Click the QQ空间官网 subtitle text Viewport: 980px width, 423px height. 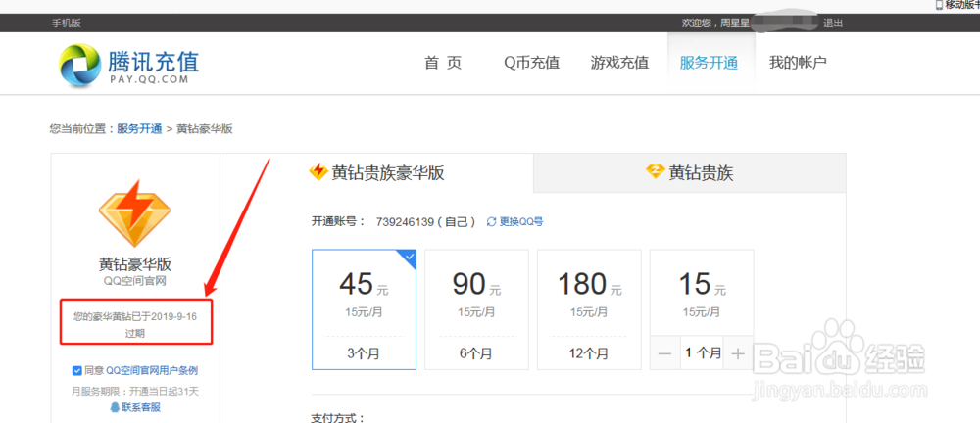[135, 282]
